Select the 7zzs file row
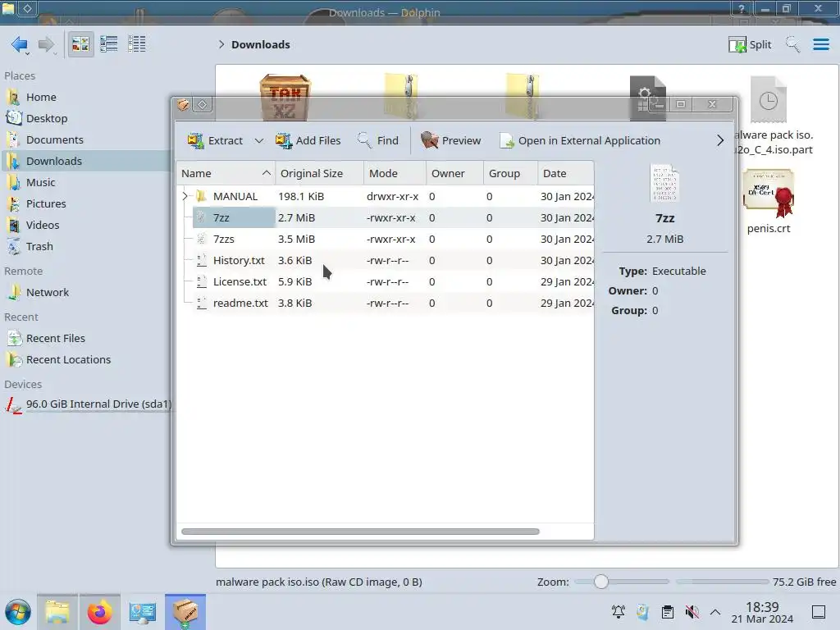The image size is (840, 630). pos(386,240)
